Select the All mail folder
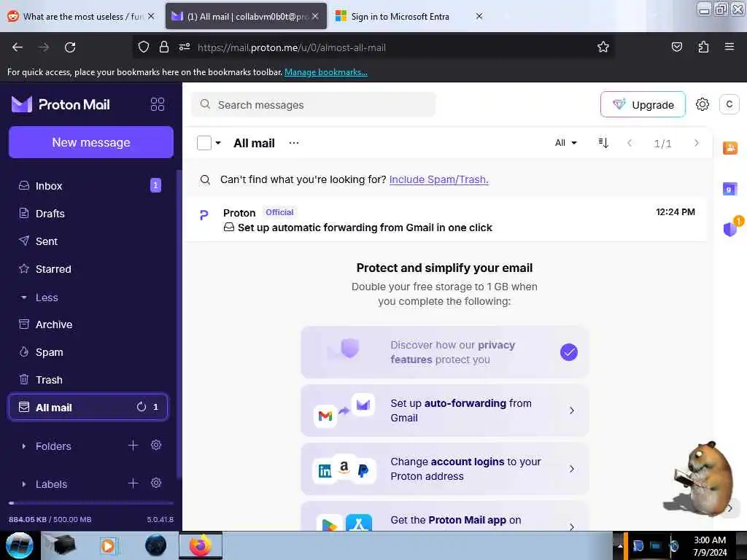Image resolution: width=747 pixels, height=560 pixels. click(x=88, y=407)
